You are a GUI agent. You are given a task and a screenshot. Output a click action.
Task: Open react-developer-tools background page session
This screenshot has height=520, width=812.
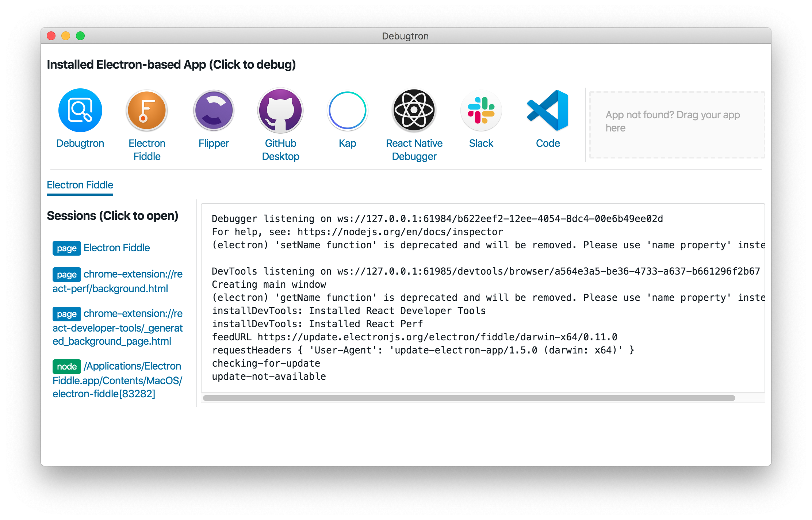click(118, 328)
